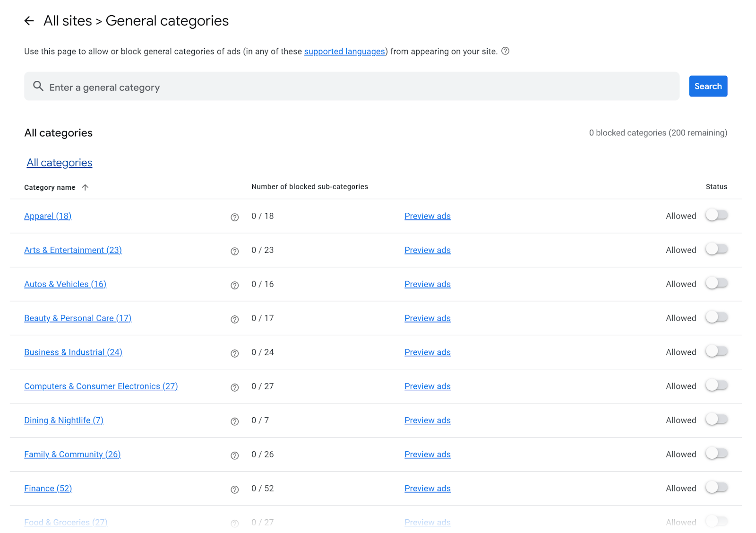Open the page description help icon

tap(506, 51)
